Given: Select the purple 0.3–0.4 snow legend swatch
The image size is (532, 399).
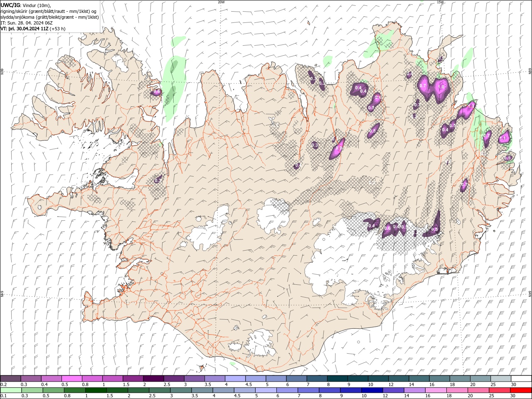Looking at the screenshot, I should (x=31, y=379).
